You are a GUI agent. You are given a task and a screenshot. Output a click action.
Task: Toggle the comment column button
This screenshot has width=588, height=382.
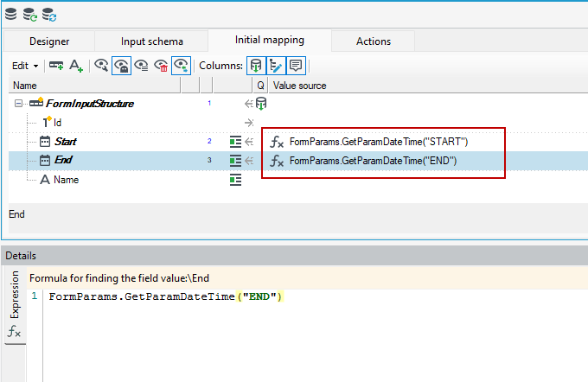296,66
